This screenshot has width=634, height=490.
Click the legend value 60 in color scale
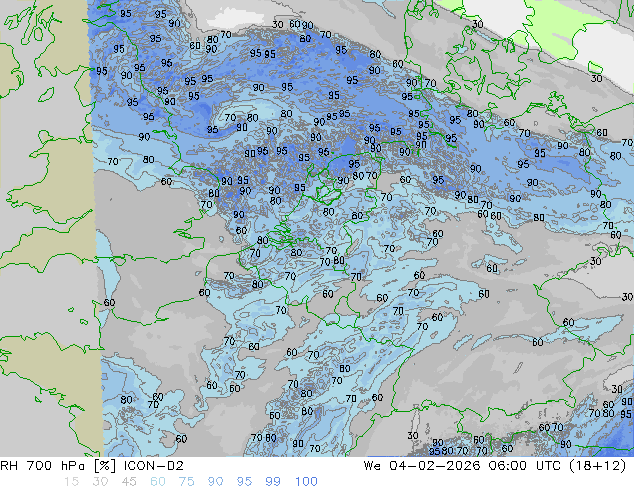158,482
